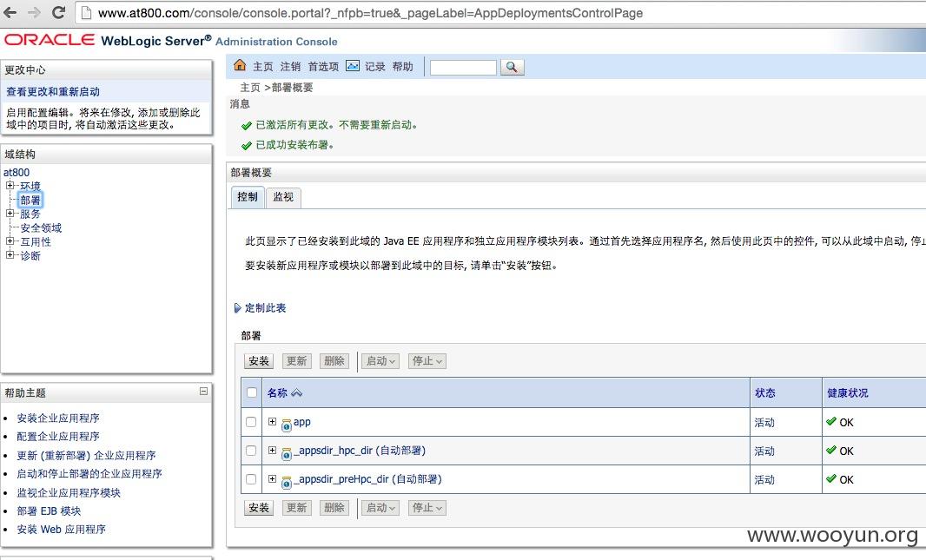Open help topic 安装 Web 应用程序
The image size is (926, 560).
61,530
